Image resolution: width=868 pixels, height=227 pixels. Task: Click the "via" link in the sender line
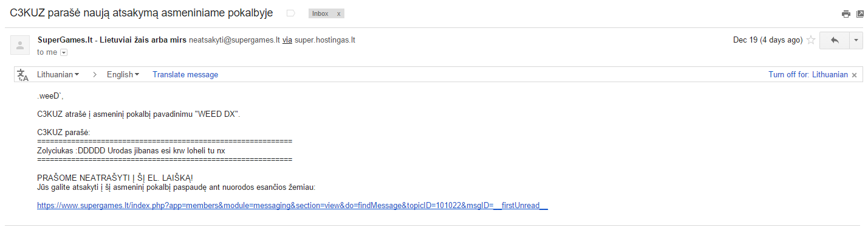[287, 41]
